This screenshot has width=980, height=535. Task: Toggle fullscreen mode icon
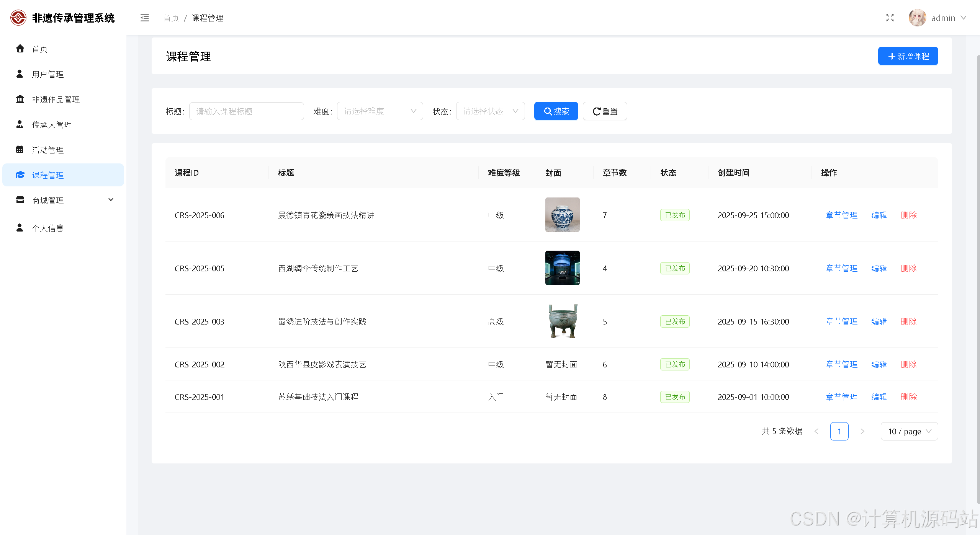(x=890, y=18)
